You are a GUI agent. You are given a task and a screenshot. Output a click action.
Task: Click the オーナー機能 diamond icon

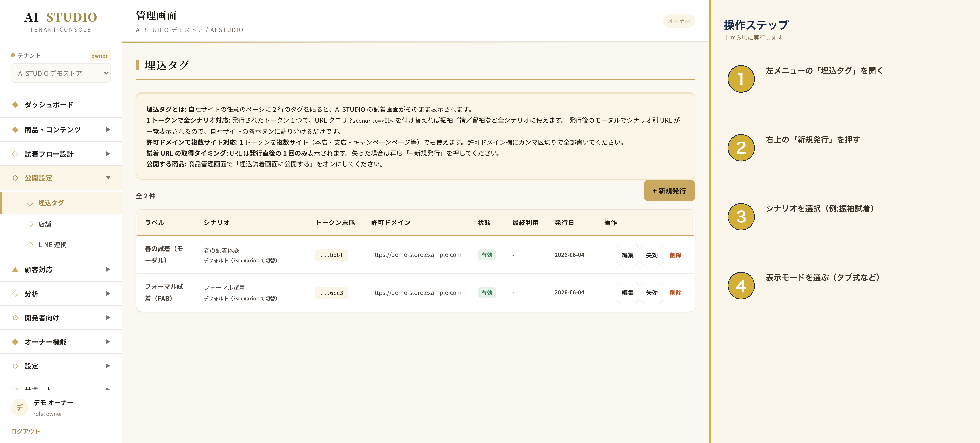(15, 342)
